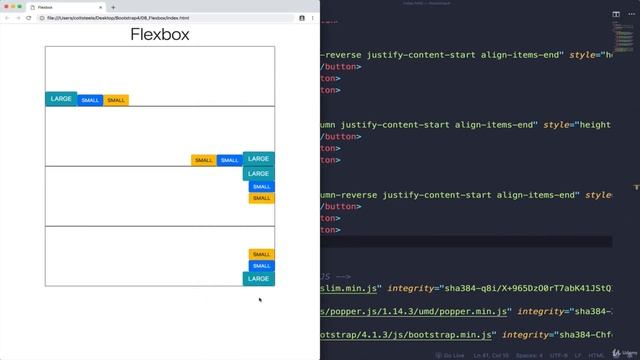
Task: Click blue SMALL button in top flex box
Action: (x=90, y=100)
